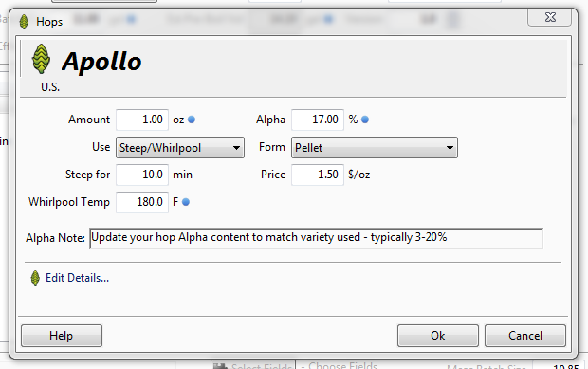Confirm hop settings with Ok button
This screenshot has width=588, height=369.
438,336
